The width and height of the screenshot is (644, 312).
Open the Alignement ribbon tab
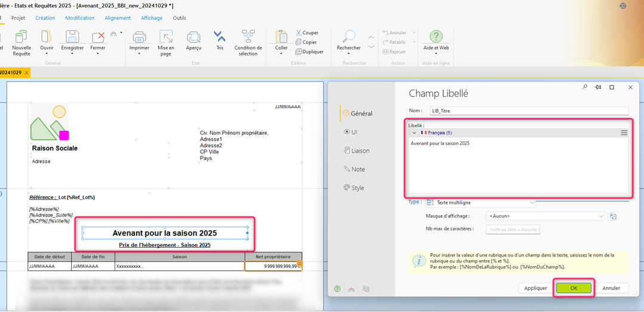(118, 18)
